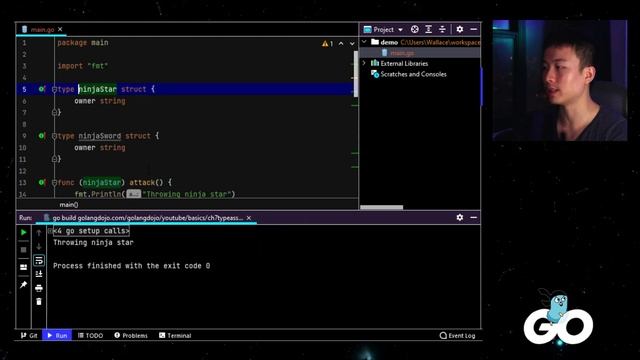Open the TODO tool window
The image size is (640, 360).
(90, 336)
